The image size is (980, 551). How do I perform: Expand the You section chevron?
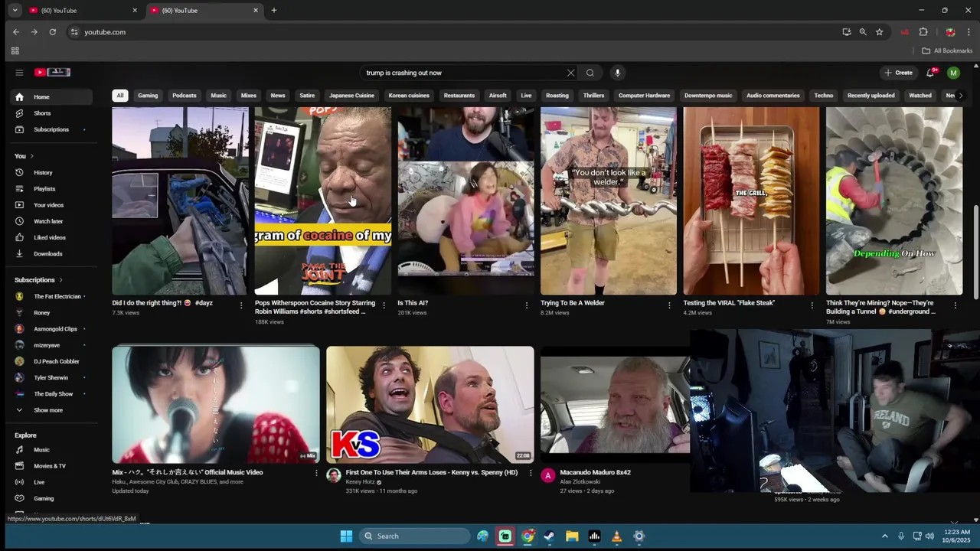pyautogui.click(x=31, y=156)
